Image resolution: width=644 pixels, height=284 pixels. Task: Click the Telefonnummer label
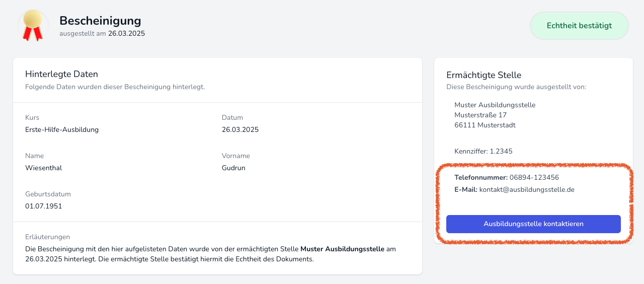480,178
